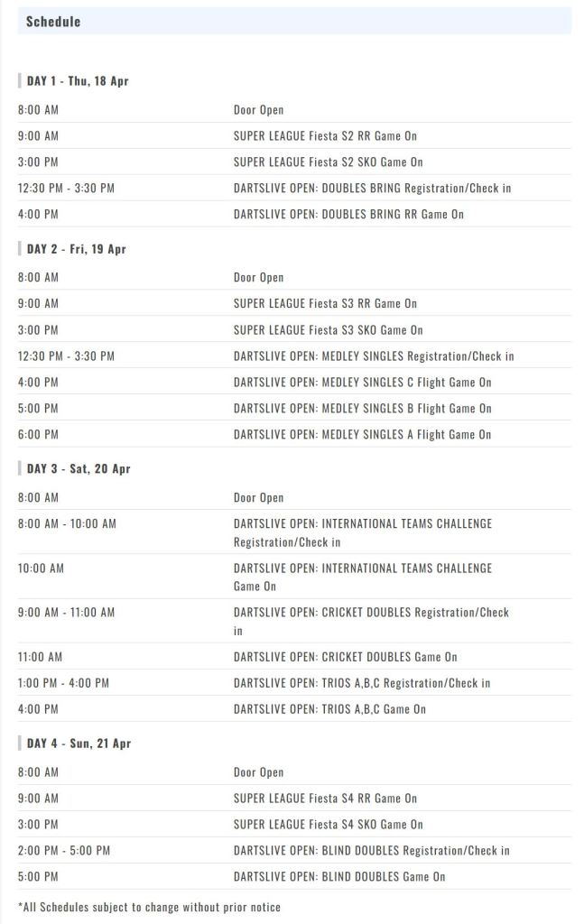Select TRIOS A,B,C Registration/Check in row
The image size is (584, 924).
(362, 683)
